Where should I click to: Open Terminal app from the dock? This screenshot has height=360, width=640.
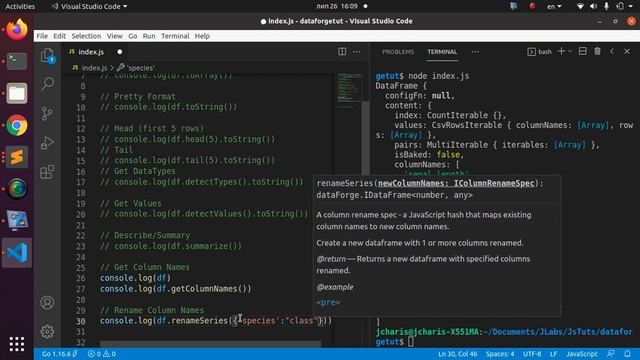(17, 61)
